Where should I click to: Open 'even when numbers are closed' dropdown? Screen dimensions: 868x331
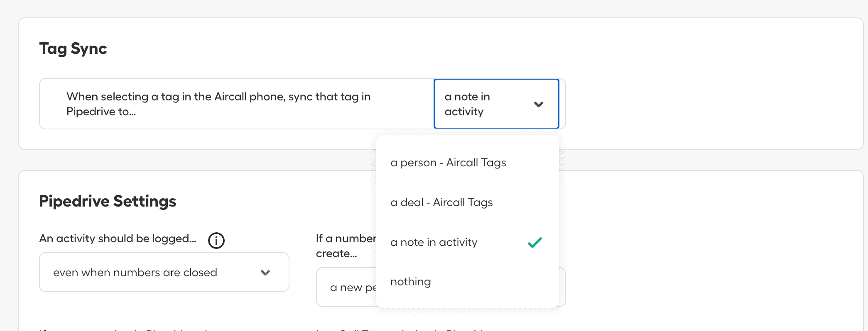tap(164, 272)
